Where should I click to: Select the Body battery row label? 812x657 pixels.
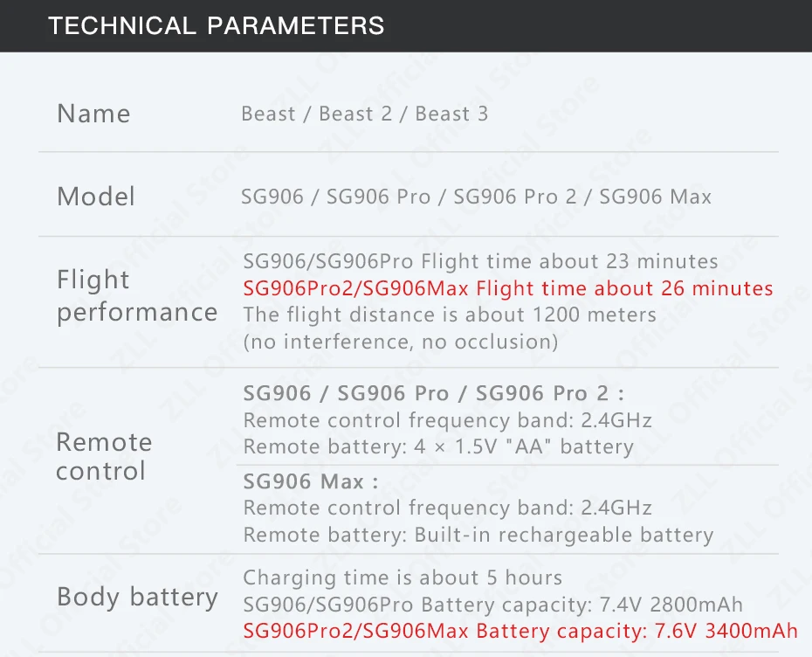coord(137,598)
